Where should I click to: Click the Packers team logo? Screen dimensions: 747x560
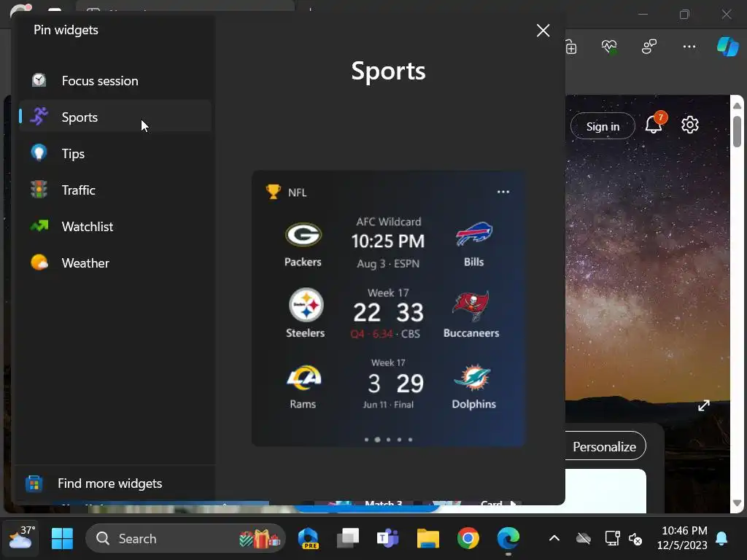tap(303, 235)
